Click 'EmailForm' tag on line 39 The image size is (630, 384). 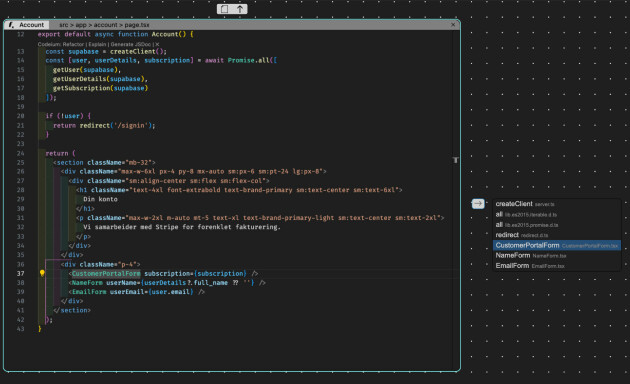tap(89, 292)
